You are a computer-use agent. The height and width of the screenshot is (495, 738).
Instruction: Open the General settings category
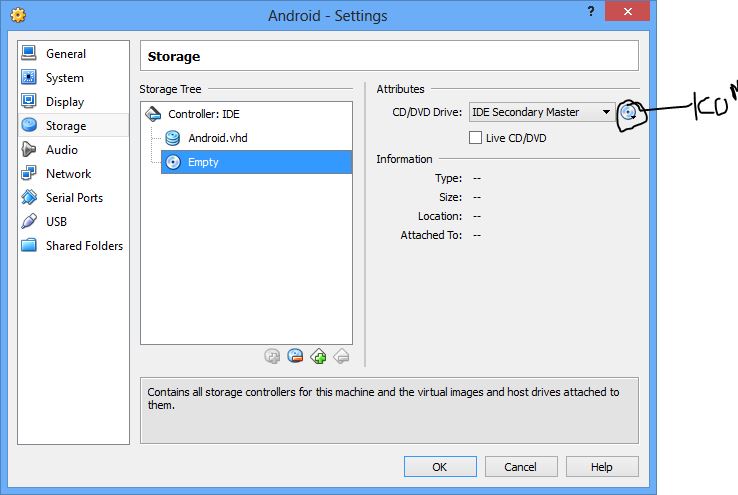point(73,54)
